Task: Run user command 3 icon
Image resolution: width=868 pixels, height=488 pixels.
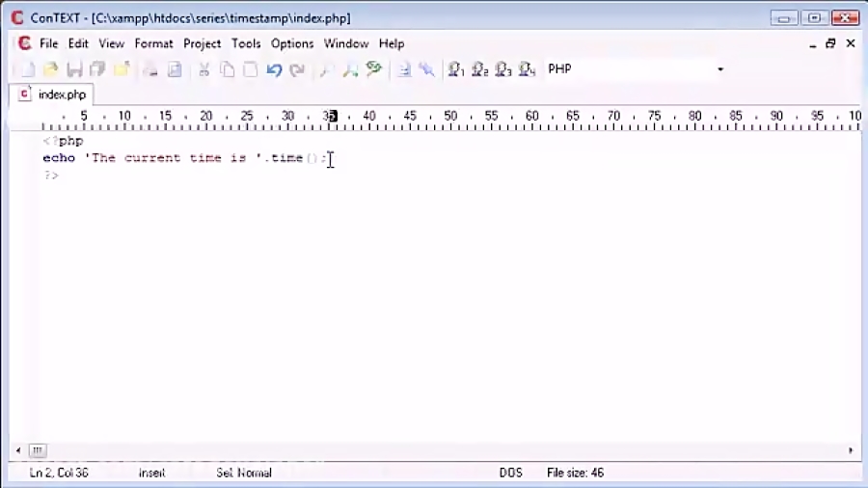Action: (x=503, y=69)
